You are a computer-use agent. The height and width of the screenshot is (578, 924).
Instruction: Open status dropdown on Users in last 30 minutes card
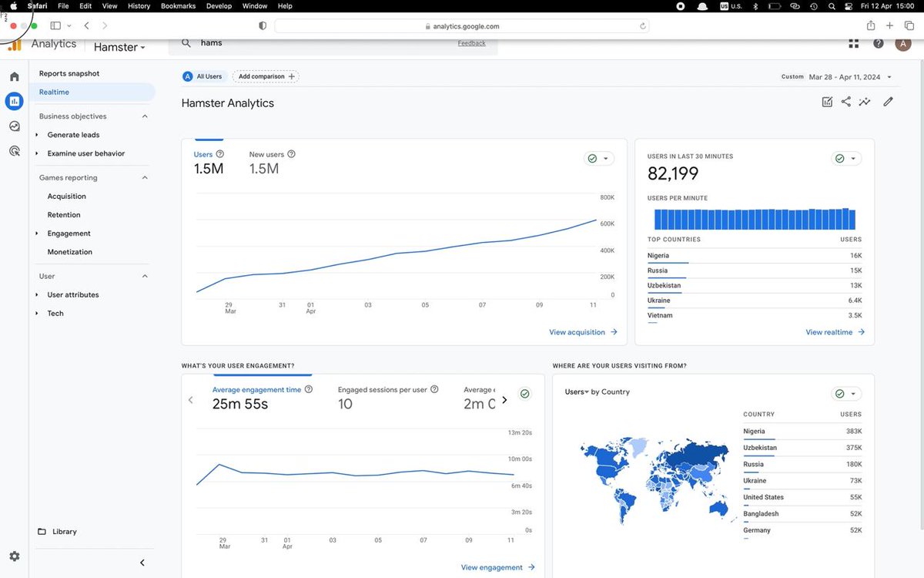(x=847, y=158)
